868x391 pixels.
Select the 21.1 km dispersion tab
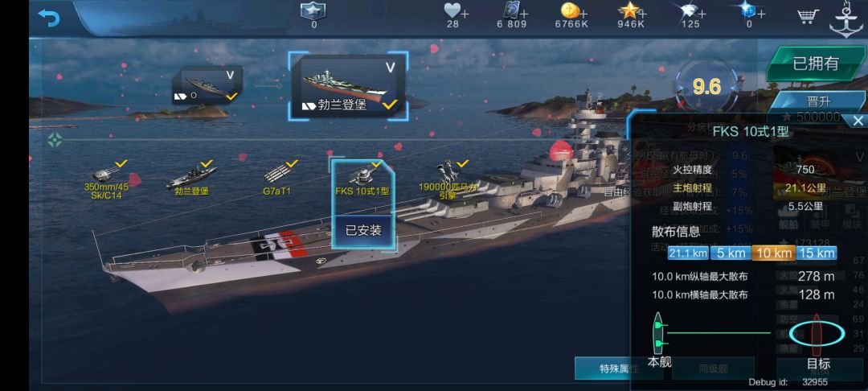coord(688,253)
